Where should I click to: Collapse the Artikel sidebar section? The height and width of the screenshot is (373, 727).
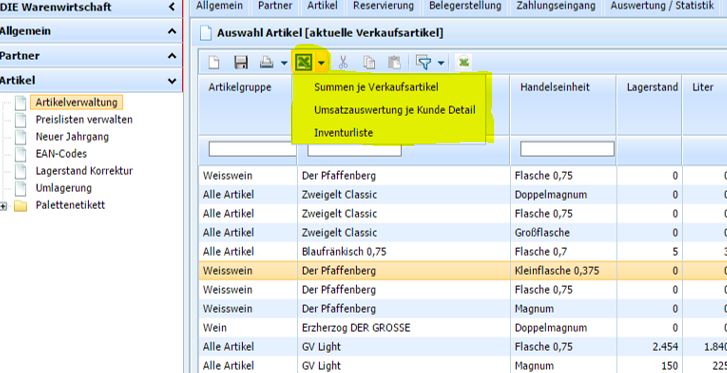172,81
